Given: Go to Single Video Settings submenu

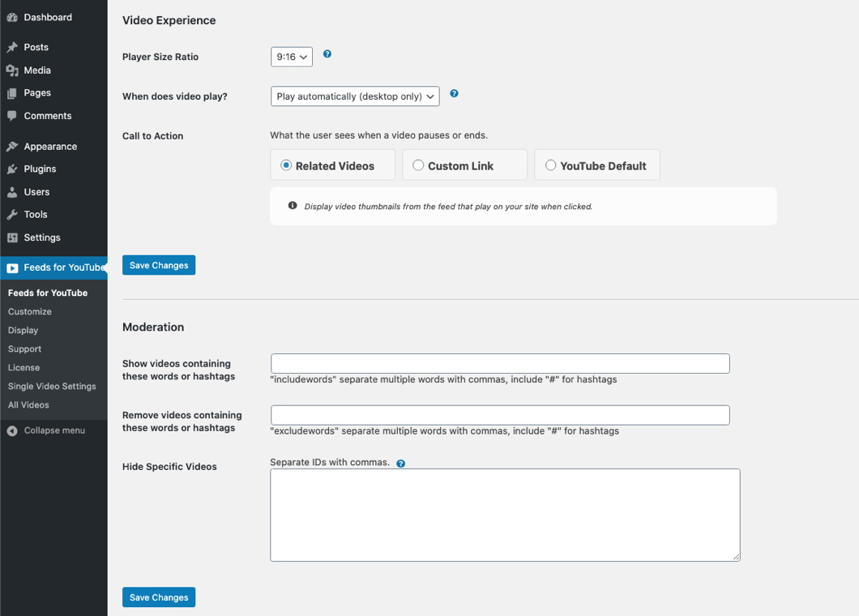Looking at the screenshot, I should click(x=52, y=387).
